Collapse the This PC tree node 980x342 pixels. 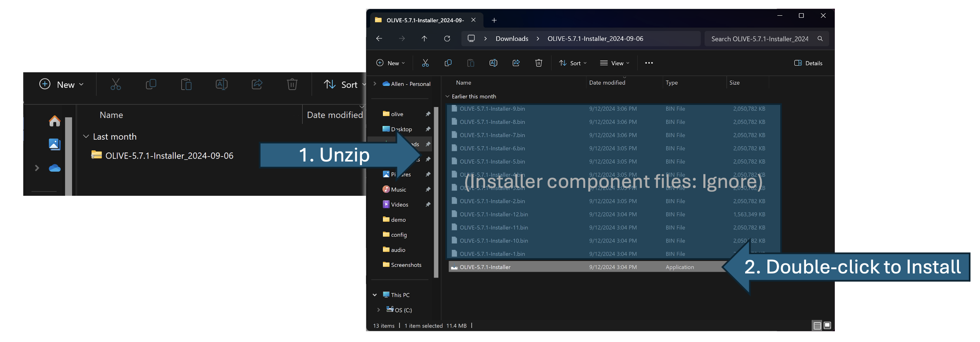(375, 295)
